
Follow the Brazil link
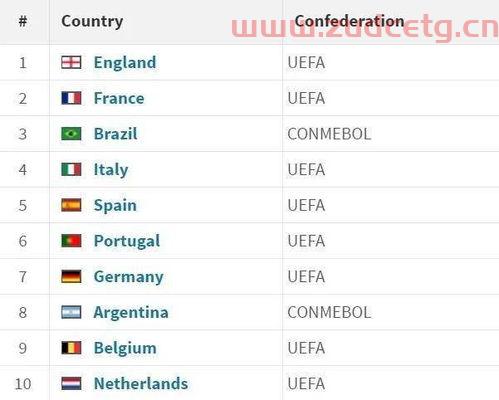[115, 134]
